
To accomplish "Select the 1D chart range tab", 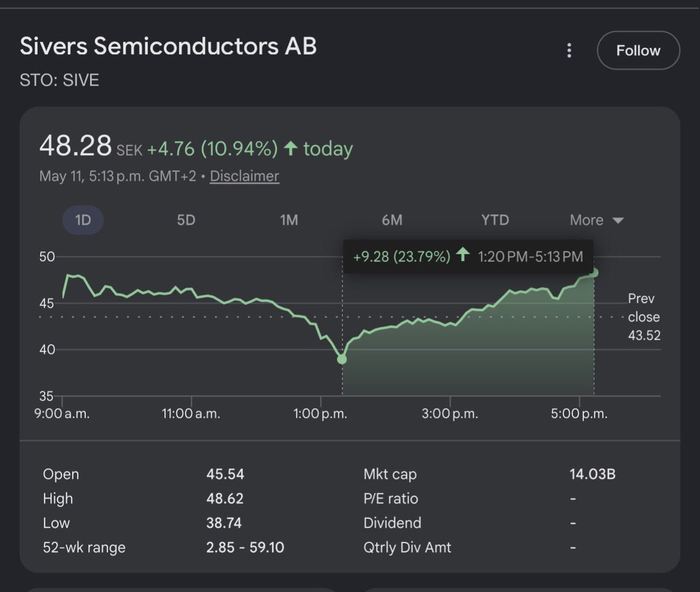I will pos(83,220).
